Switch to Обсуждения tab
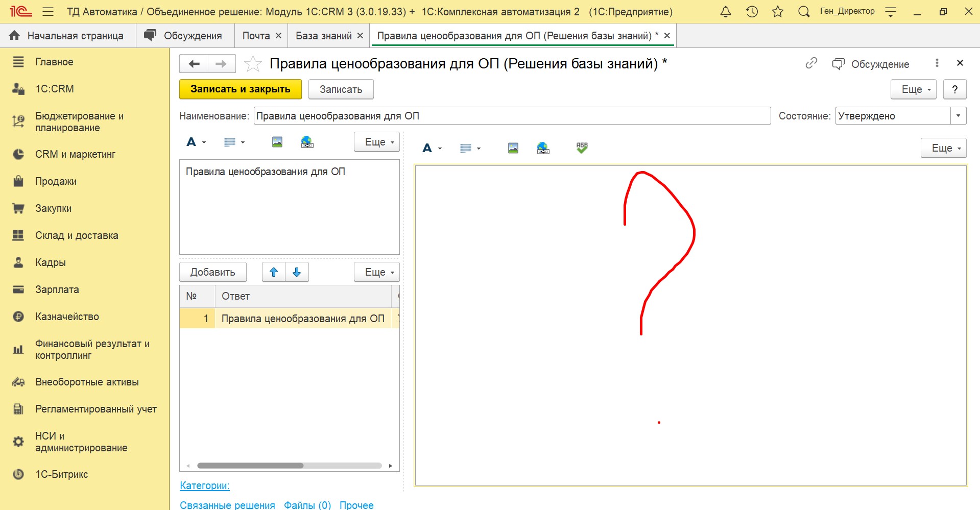Viewport: 980px width, 510px height. coord(185,36)
